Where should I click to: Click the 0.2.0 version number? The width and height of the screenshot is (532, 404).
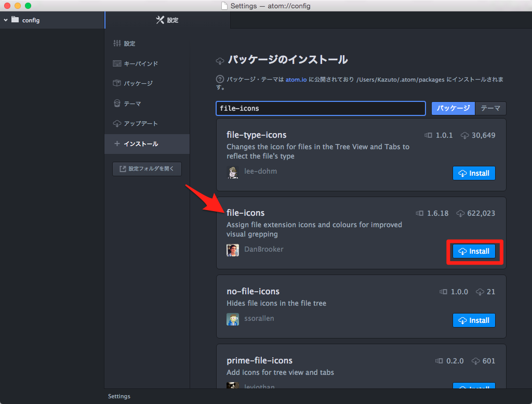pos(455,361)
